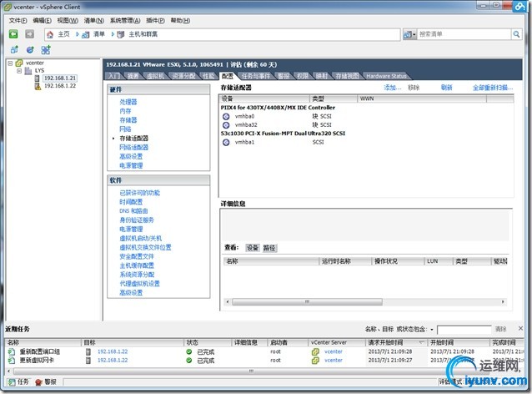Viewport: 532px width, 394px height.
Task: Open the search type dropdown
Action: click(409, 34)
